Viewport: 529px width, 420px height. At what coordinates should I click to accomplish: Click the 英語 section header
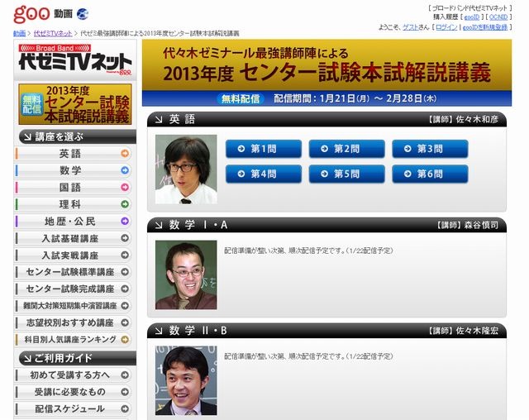pyautogui.click(x=326, y=119)
